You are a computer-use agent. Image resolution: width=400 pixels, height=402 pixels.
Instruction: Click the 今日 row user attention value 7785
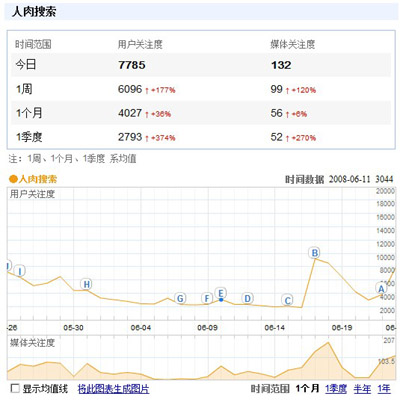coord(132,65)
